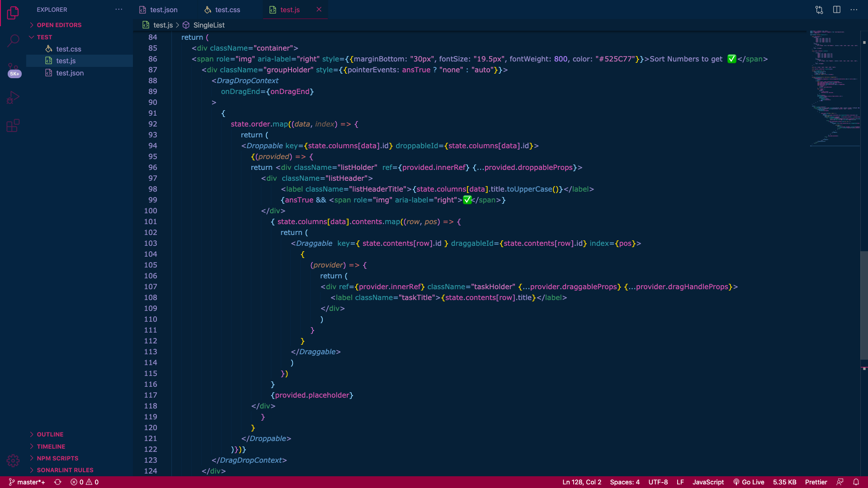Open the Explorer view in activity bar
Image resolution: width=868 pixels, height=488 pixels.
[13, 13]
